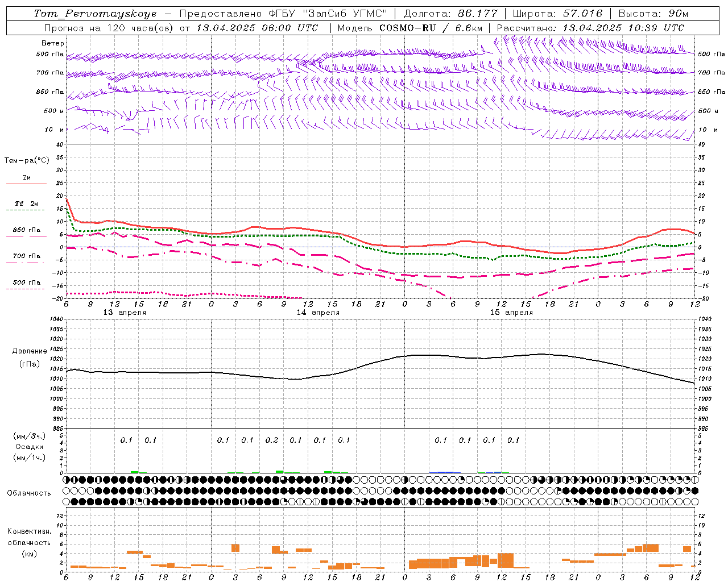728x582 pixels.
Task: Click the '(мм/3ч.)' precipitation unit label
Action: [x=30, y=436]
